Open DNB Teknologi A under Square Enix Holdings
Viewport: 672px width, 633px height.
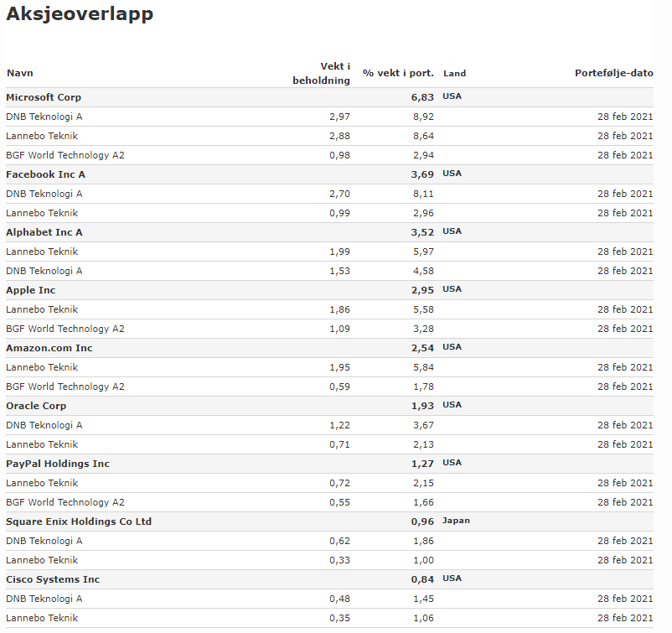pos(44,542)
